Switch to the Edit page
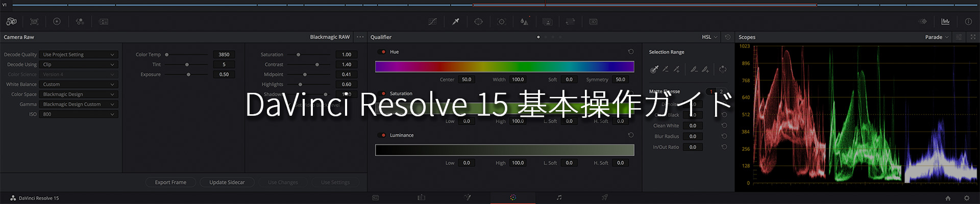 [x=421, y=197]
